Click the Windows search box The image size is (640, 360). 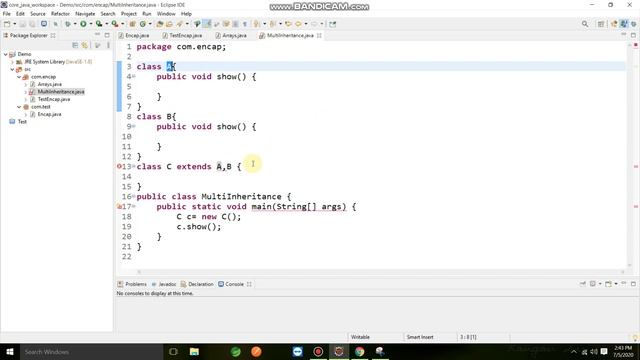click(91, 351)
